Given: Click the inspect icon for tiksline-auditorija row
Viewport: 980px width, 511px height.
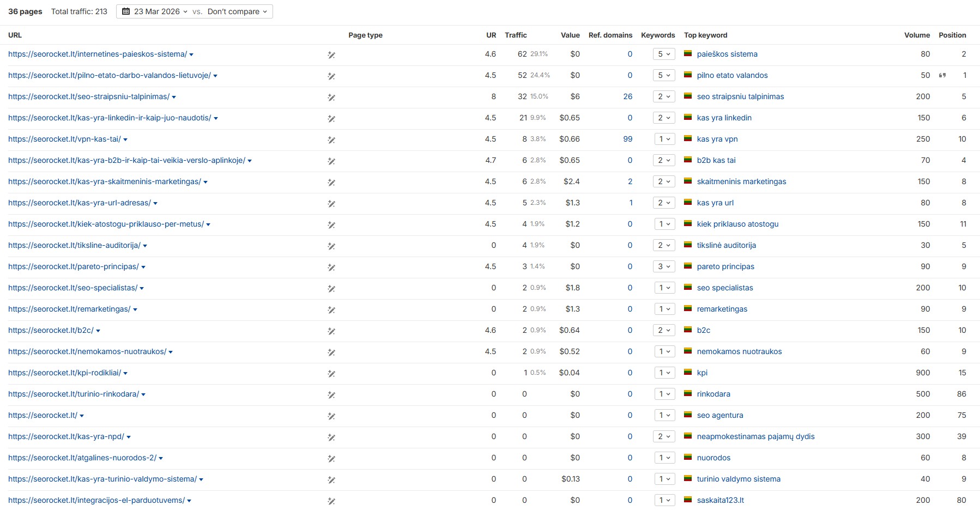Looking at the screenshot, I should coord(331,246).
